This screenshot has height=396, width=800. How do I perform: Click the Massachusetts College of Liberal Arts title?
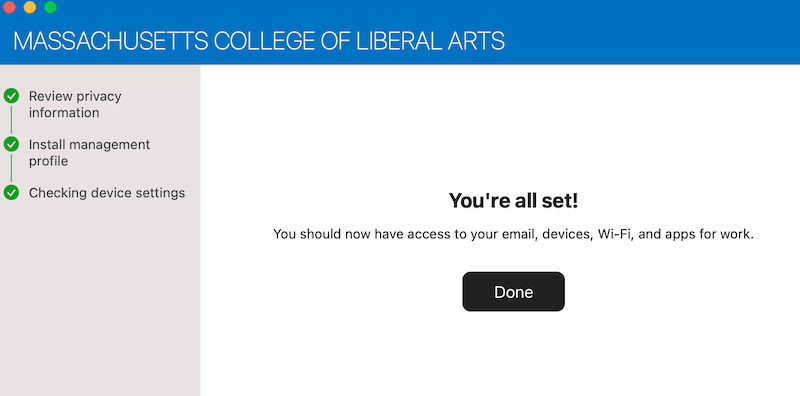coord(259,41)
